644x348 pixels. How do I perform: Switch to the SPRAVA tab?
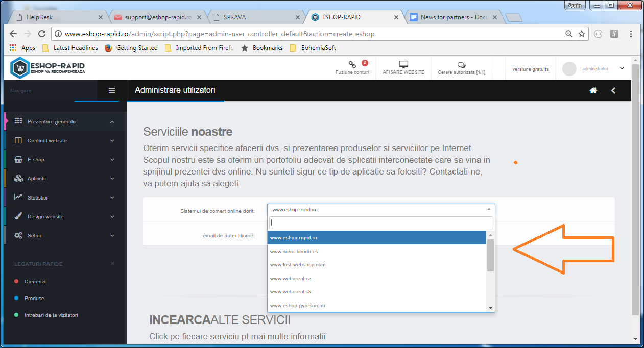(x=257, y=17)
